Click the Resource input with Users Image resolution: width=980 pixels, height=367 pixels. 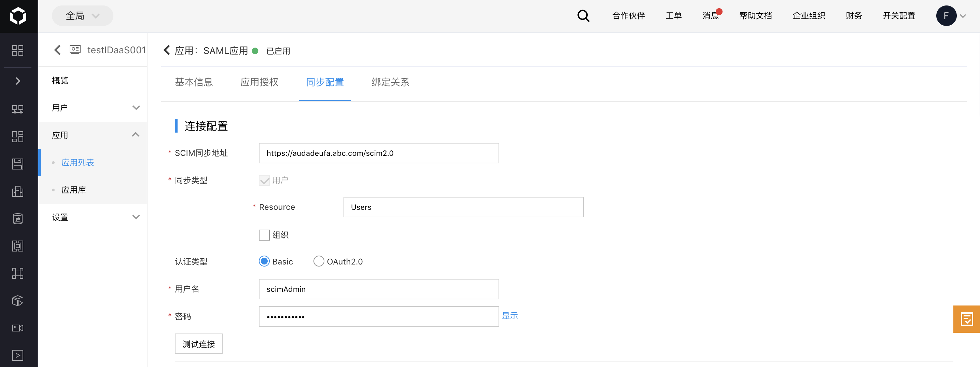point(463,207)
